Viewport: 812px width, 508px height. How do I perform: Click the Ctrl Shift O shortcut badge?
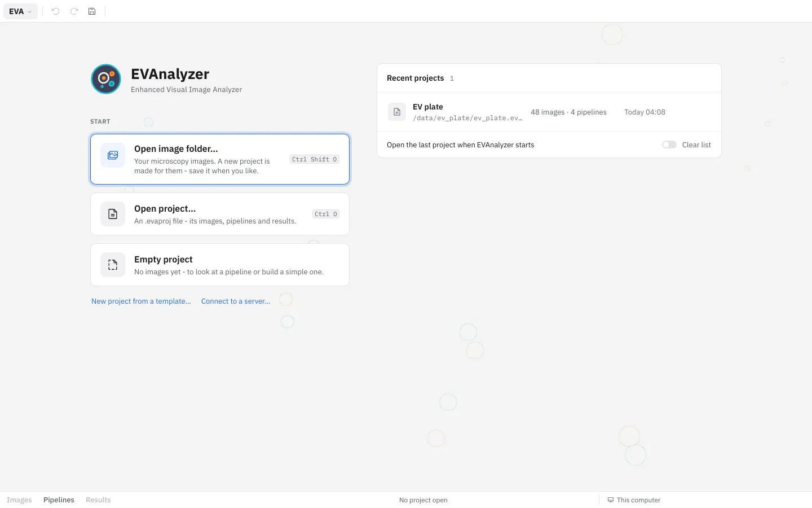(x=315, y=159)
